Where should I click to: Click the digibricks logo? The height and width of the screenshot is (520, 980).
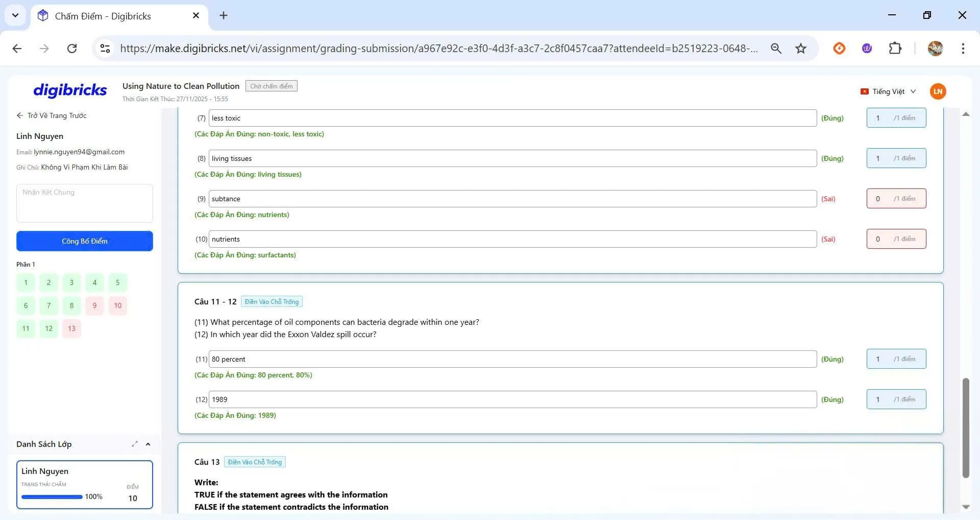click(70, 90)
